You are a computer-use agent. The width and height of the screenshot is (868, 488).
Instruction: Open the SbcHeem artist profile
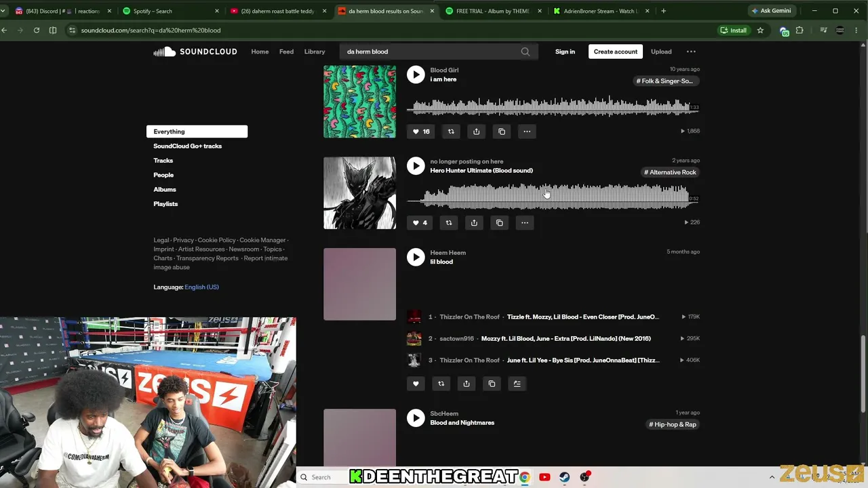(x=444, y=413)
